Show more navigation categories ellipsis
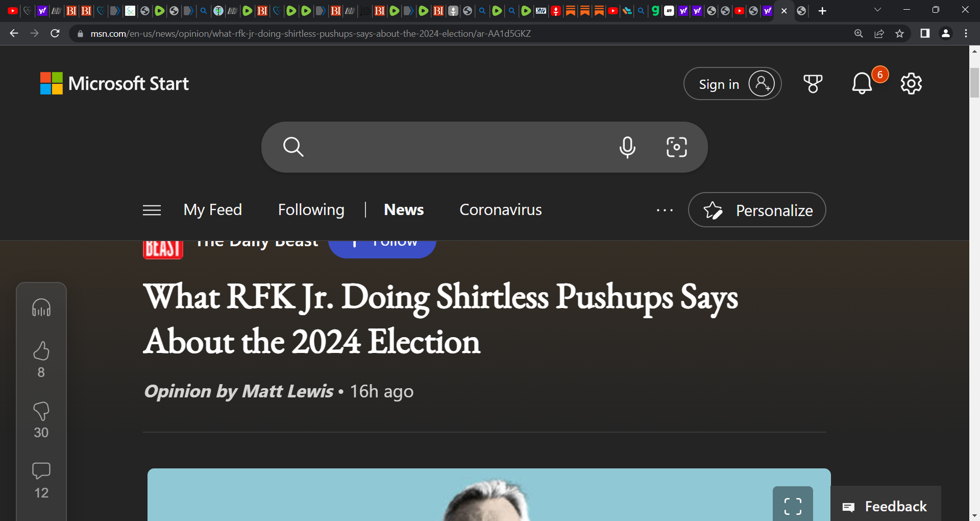 (x=665, y=210)
